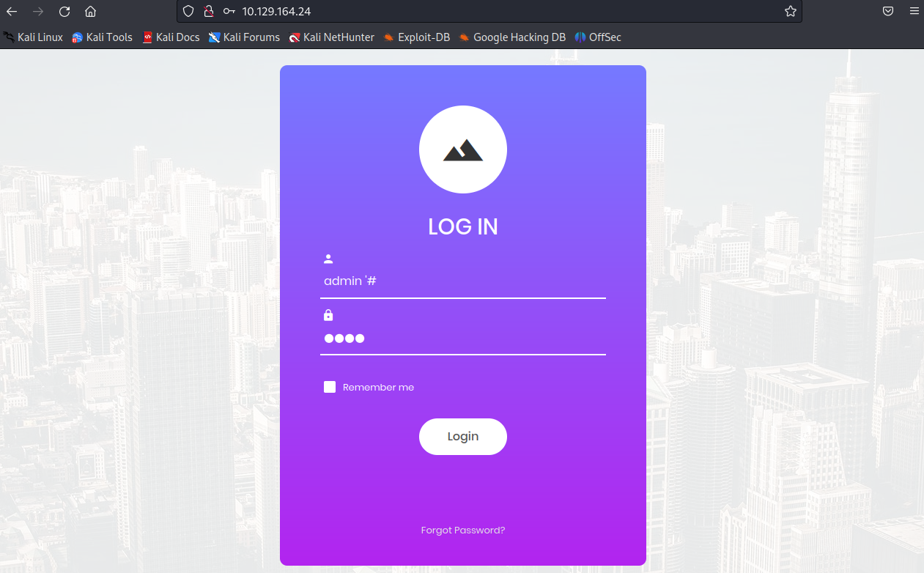
Task: Open the Forgot Password link
Action: (462, 530)
